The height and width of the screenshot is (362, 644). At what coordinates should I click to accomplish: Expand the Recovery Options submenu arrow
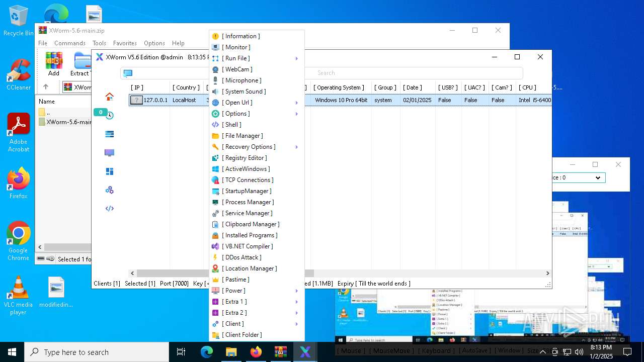tap(297, 147)
